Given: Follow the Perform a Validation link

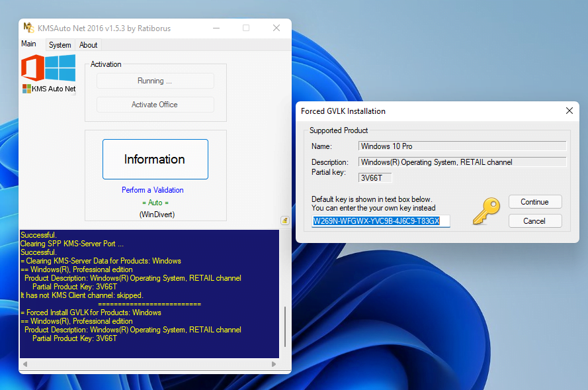Looking at the screenshot, I should pos(153,190).
